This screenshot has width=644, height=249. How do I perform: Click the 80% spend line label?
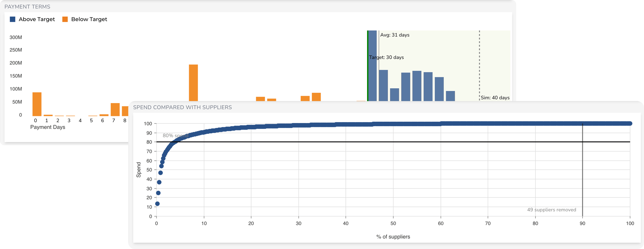(175, 136)
